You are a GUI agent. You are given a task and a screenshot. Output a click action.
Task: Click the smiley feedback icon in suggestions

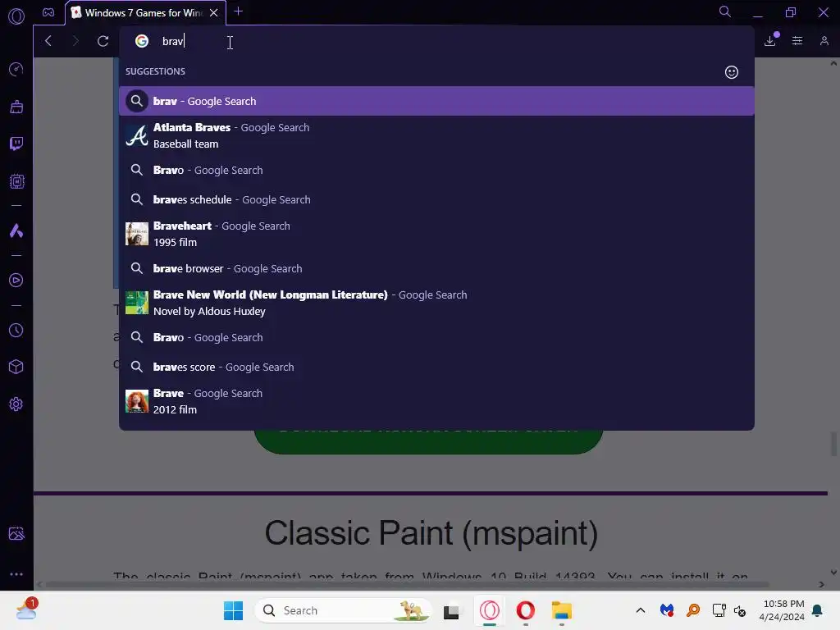pos(731,72)
